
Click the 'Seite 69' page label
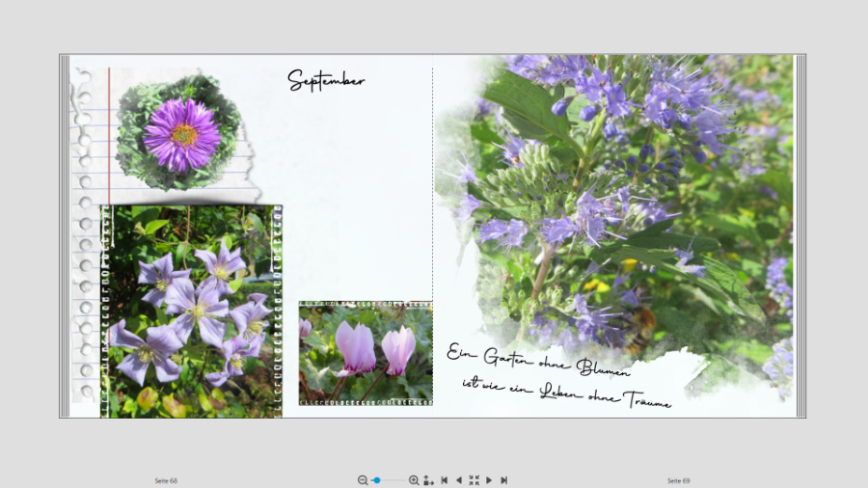coord(679,481)
